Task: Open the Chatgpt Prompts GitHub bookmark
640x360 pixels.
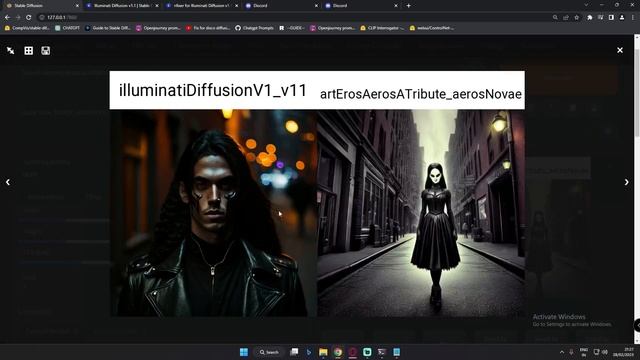Action: coord(254,28)
